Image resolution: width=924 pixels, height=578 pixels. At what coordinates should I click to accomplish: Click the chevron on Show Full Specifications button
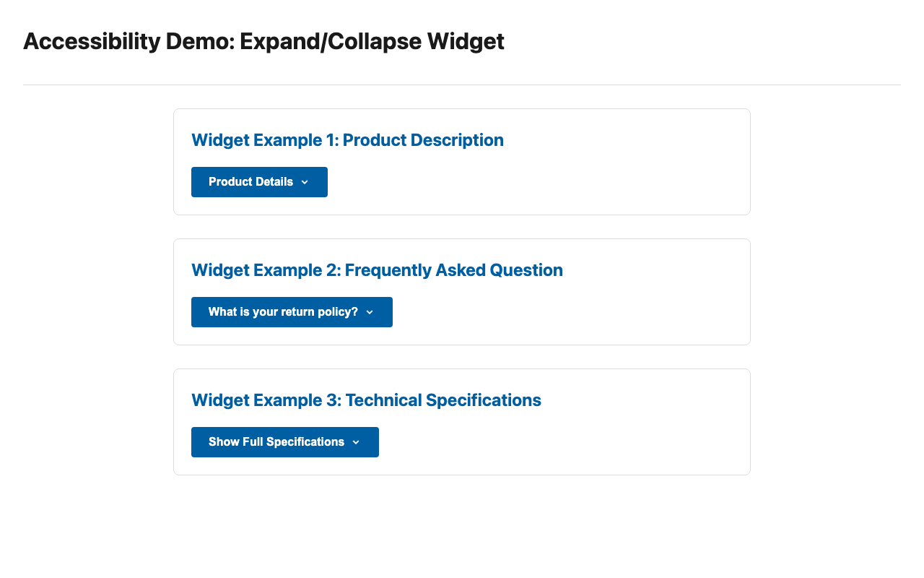tap(356, 442)
